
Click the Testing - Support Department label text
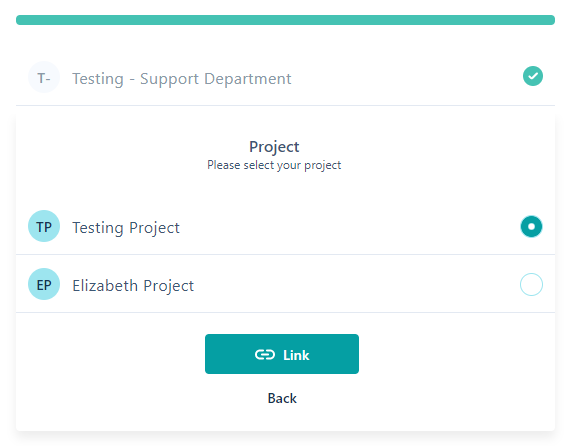182,79
